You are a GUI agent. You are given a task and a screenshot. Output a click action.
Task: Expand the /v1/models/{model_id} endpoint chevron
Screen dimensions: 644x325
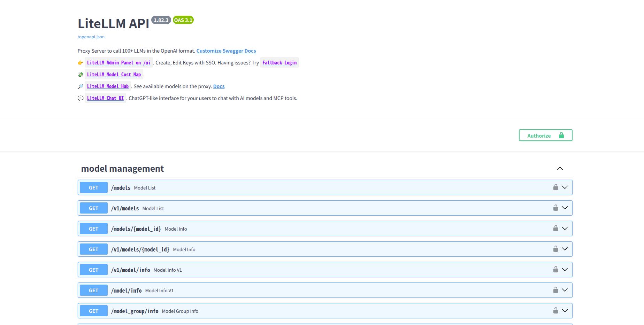pos(565,249)
